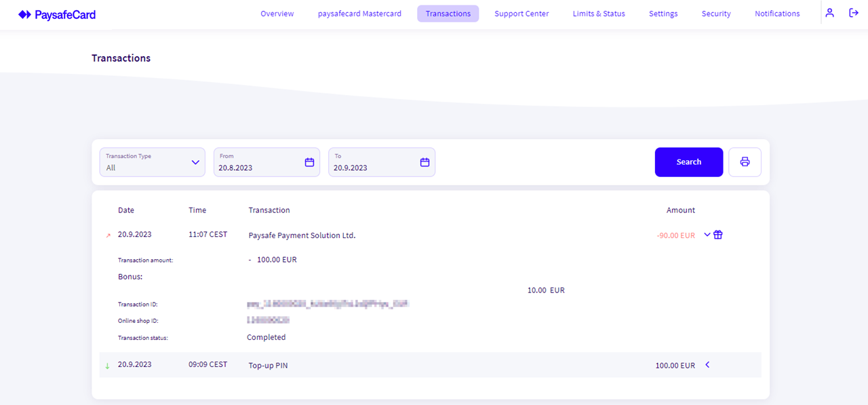Open the Transaction Type dropdown
Image resolution: width=868 pixels, height=405 pixels.
click(x=153, y=162)
